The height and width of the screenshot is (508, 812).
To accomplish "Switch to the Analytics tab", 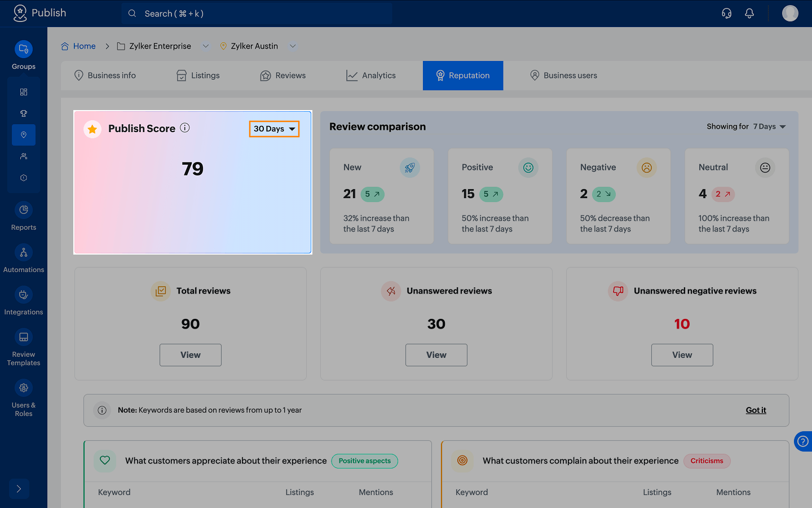I will (x=371, y=76).
